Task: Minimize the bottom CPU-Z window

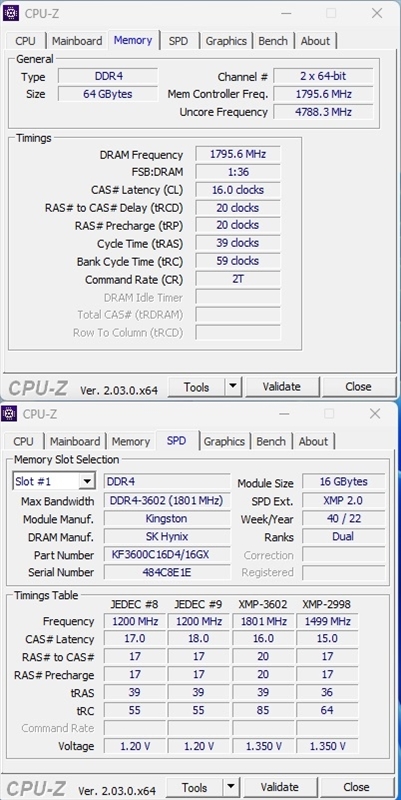Action: pos(284,414)
